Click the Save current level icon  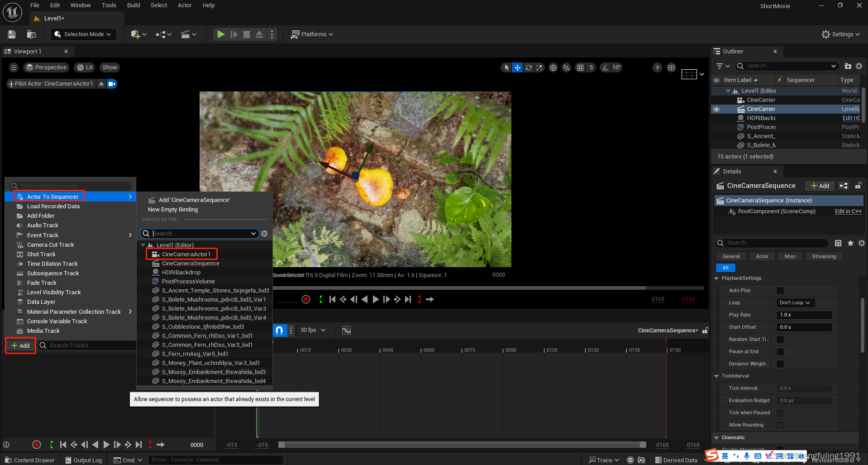click(12, 34)
